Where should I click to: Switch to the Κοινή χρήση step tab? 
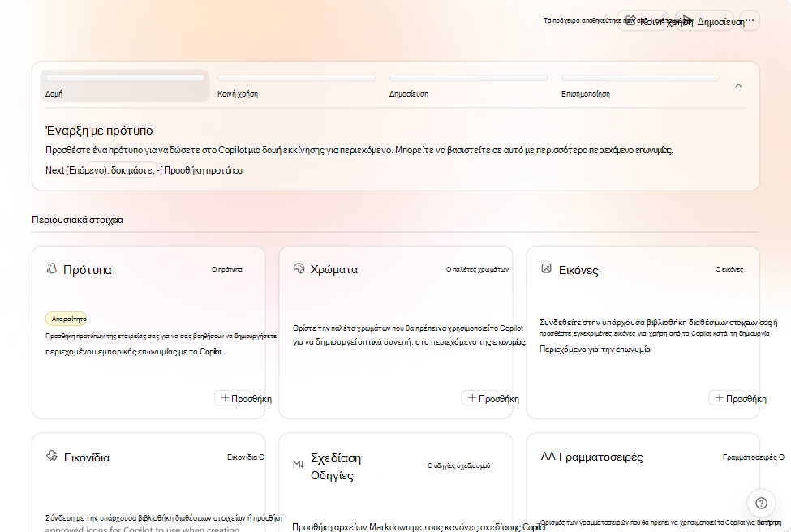coord(297,86)
